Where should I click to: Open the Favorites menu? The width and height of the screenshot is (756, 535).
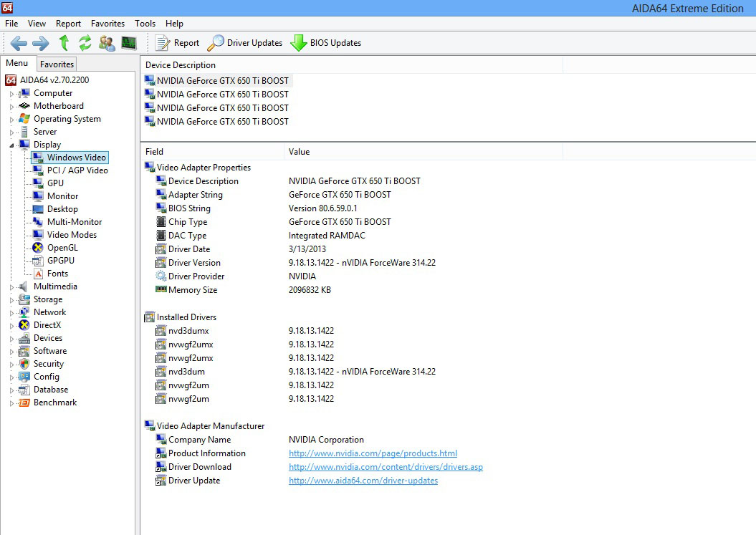tap(107, 23)
